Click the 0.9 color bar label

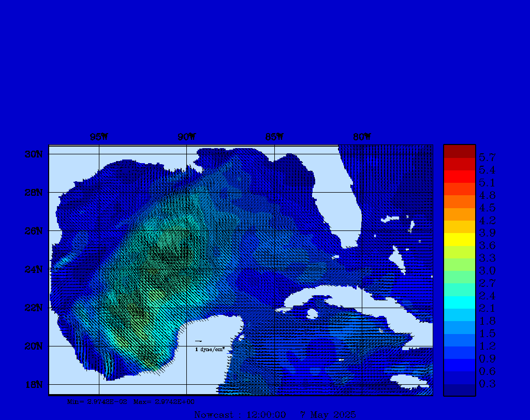487,359
